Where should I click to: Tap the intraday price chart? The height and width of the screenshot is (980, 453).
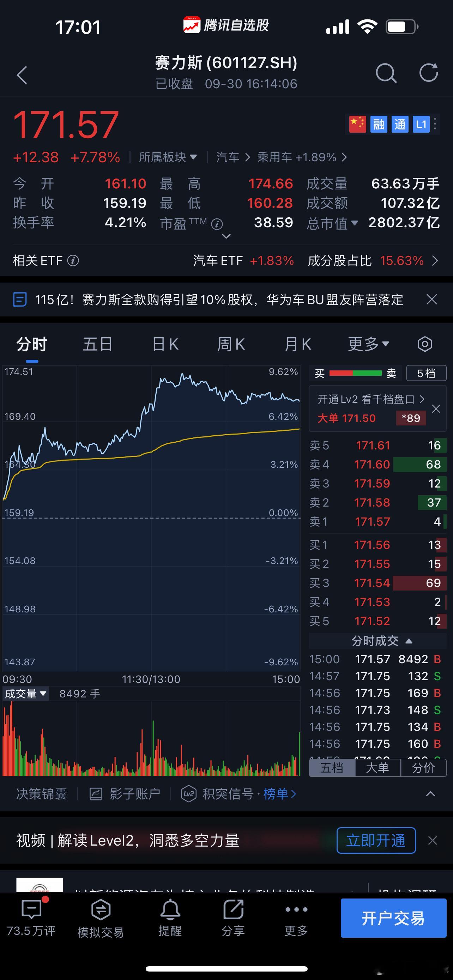(x=151, y=518)
